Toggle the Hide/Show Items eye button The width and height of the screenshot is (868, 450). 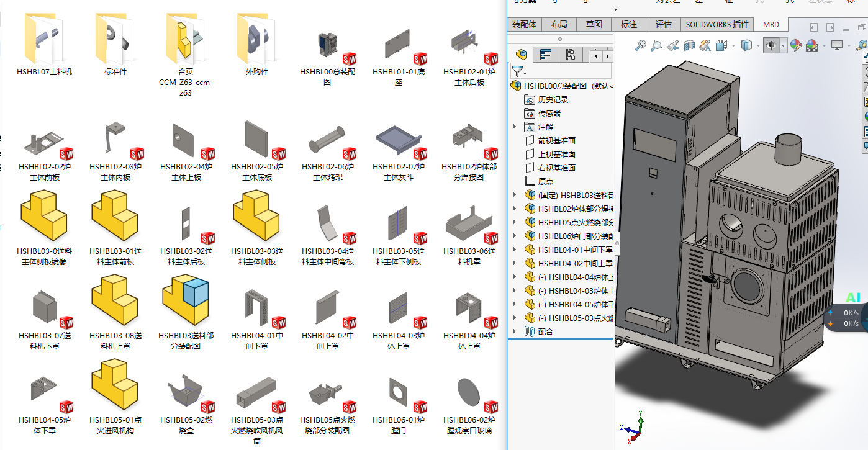772,45
